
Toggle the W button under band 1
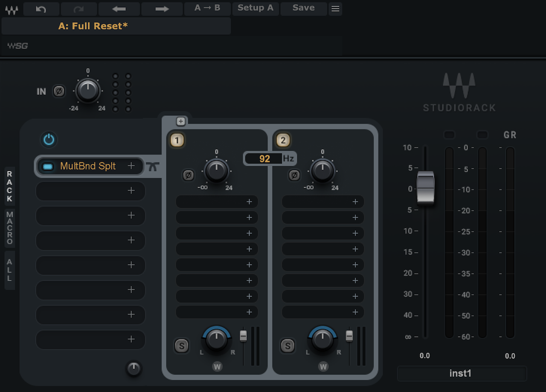(x=217, y=366)
